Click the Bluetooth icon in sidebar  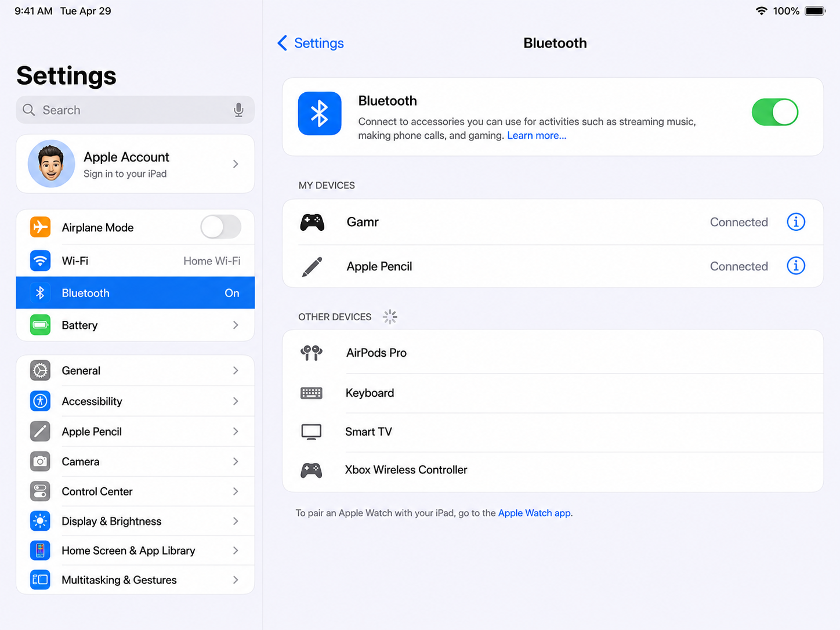coord(40,293)
